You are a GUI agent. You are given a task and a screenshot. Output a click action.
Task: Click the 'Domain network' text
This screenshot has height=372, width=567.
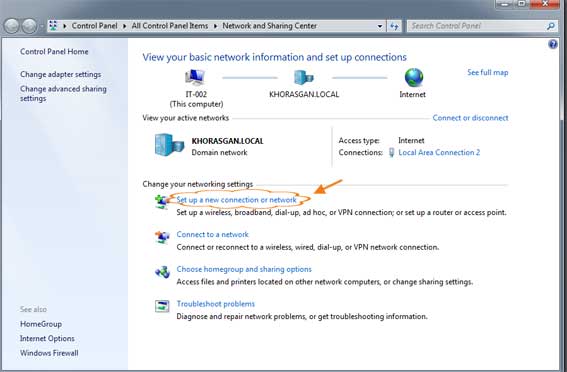tap(219, 153)
